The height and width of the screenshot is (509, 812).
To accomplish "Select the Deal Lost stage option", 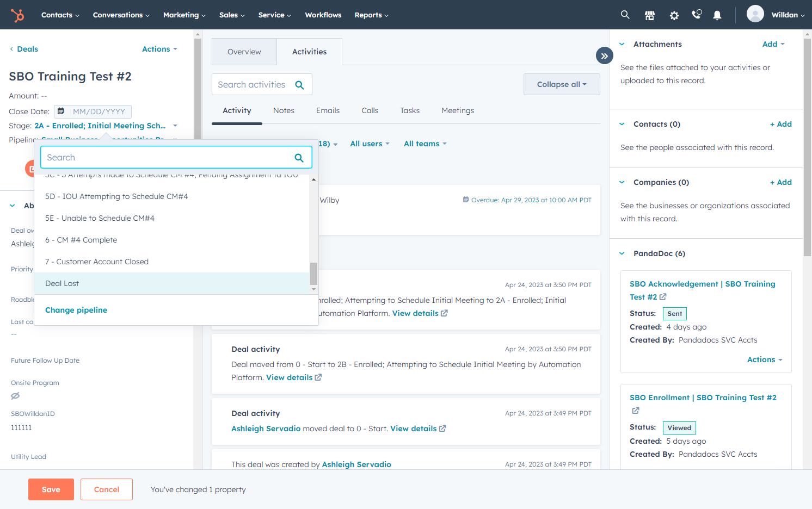I will (172, 283).
